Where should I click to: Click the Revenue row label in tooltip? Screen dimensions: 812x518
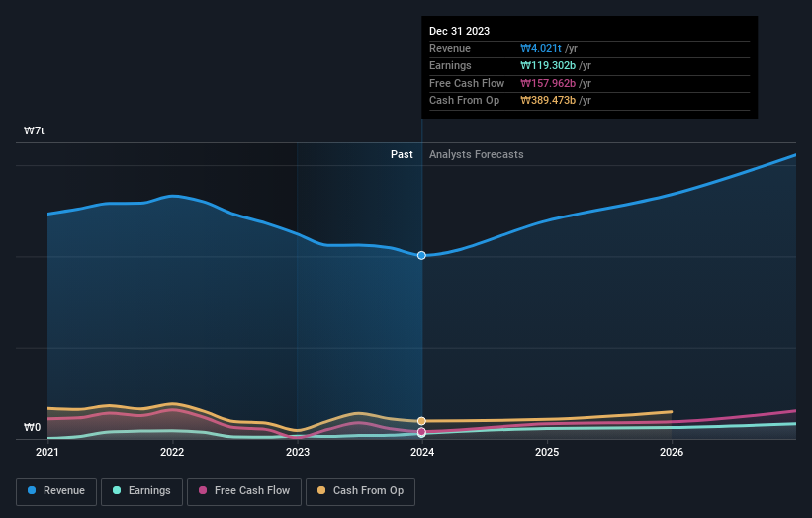point(450,48)
